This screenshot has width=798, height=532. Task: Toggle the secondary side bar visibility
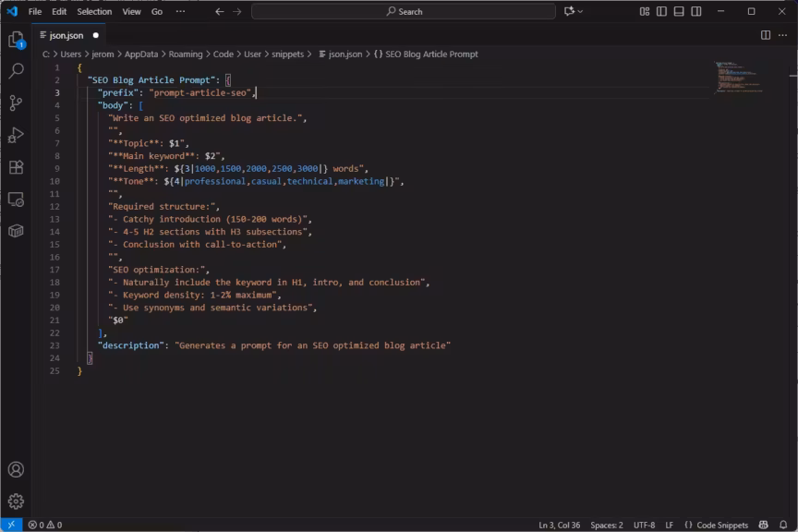point(696,11)
